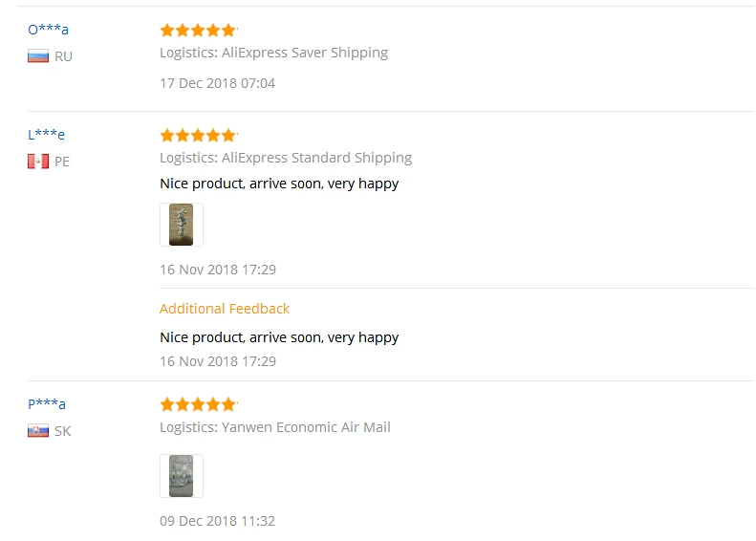The width and height of the screenshot is (756, 541).
Task: Click the five-star rating of reviewer O***a
Action: [x=198, y=31]
